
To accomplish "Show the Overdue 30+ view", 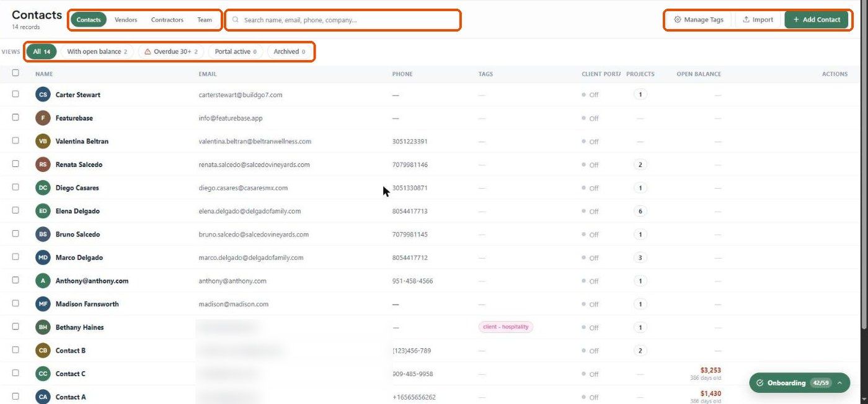I will (170, 52).
